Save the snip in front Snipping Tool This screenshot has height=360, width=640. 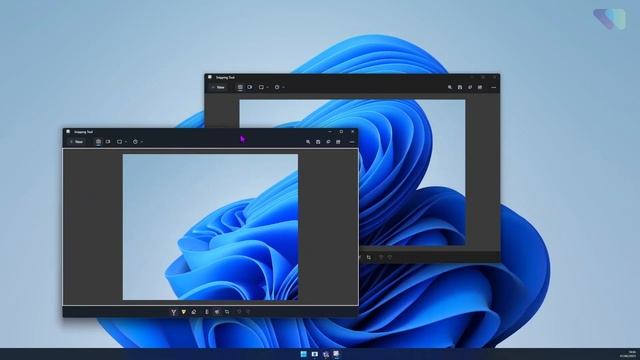coord(318,142)
